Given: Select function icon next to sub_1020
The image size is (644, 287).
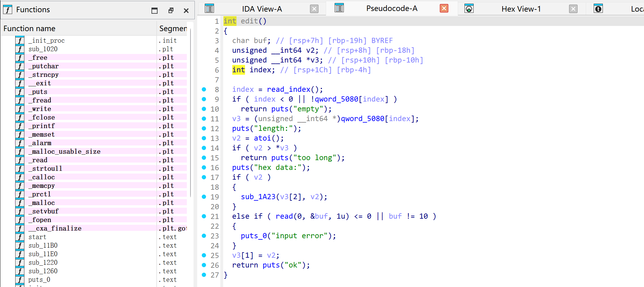Looking at the screenshot, I should tap(20, 49).
